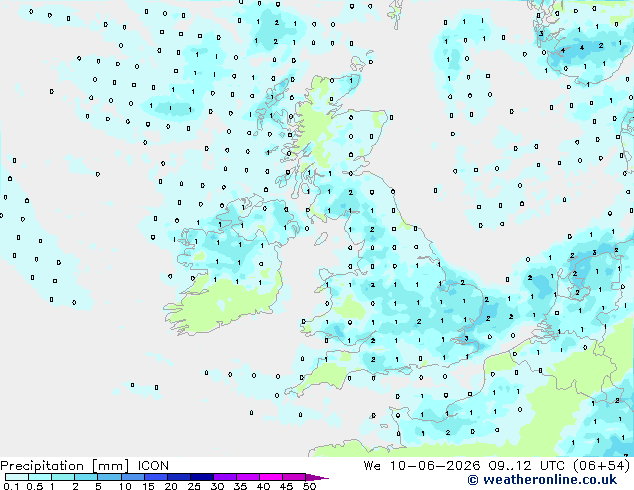Select the legend swatch between 2 and 5
634x490 pixels.
[x=86, y=477]
